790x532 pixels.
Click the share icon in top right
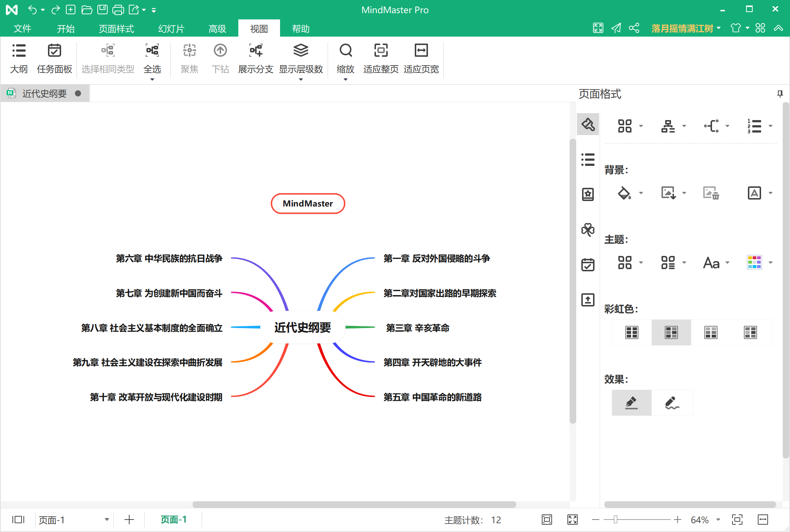[x=634, y=28]
